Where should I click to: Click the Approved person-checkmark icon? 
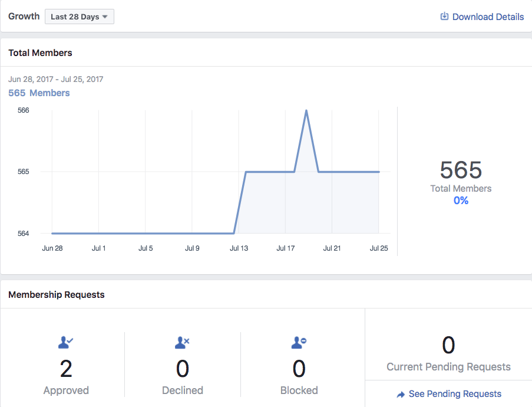click(66, 343)
